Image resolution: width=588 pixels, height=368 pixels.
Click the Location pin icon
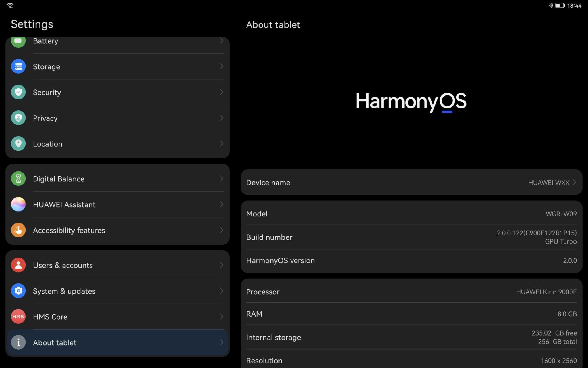(18, 144)
